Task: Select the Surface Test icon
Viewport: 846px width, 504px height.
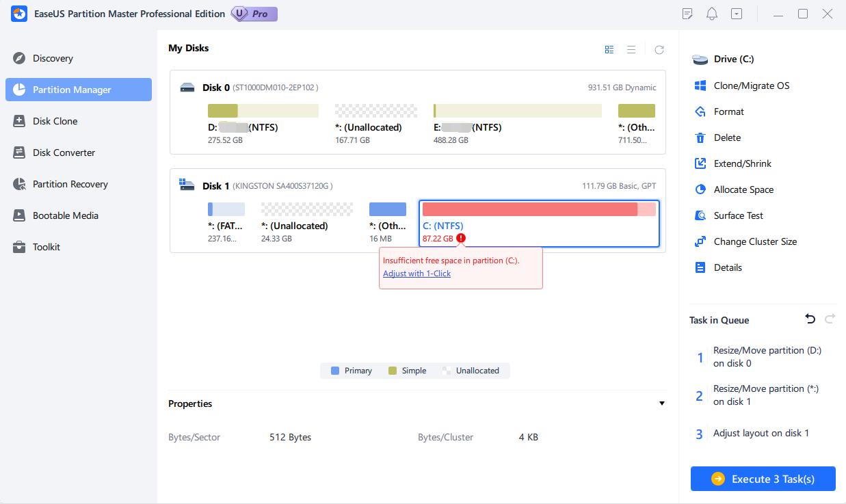Action: (700, 215)
